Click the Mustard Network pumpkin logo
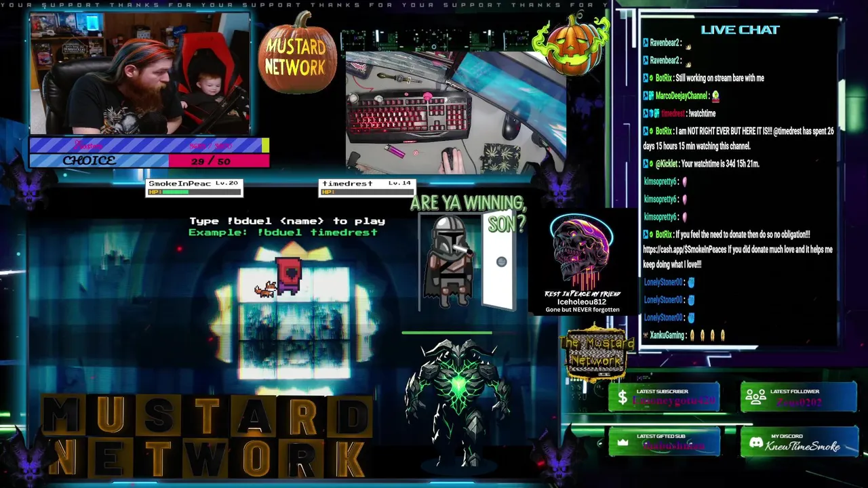This screenshot has height=488, width=868. click(296, 54)
